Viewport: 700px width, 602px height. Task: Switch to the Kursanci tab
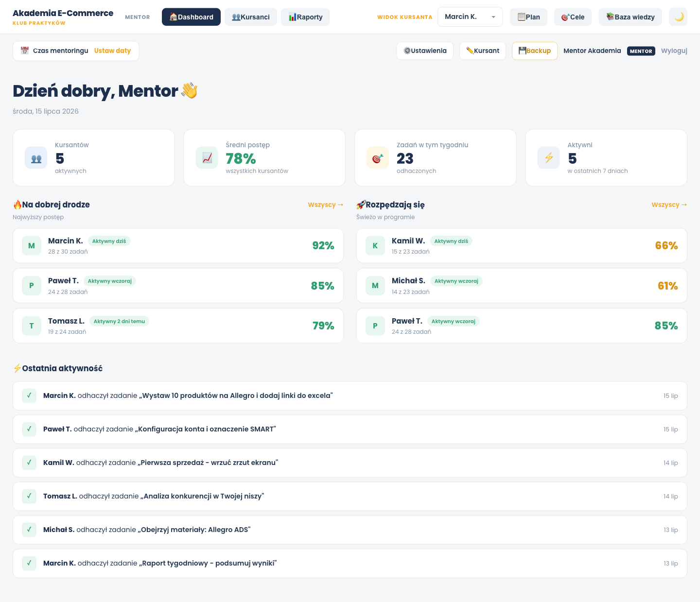(251, 17)
